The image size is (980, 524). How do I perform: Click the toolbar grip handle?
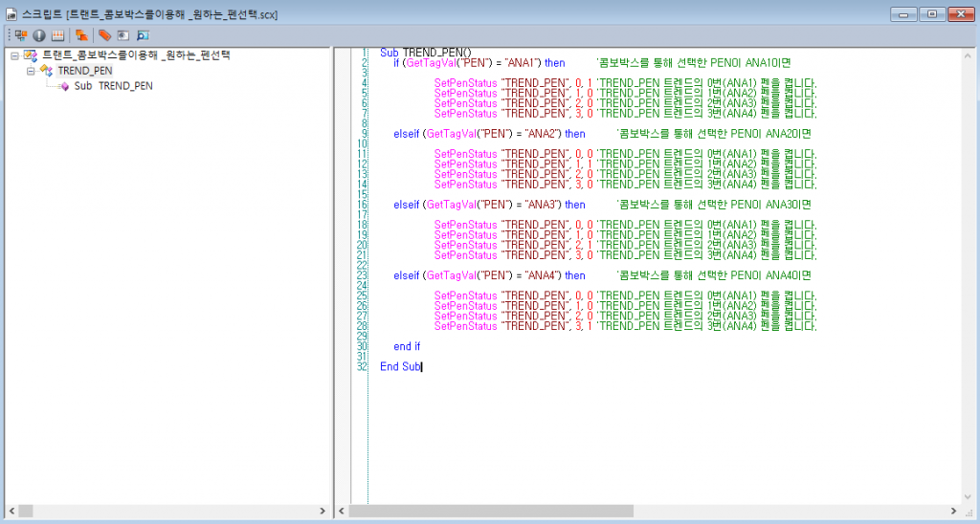tap(10, 35)
